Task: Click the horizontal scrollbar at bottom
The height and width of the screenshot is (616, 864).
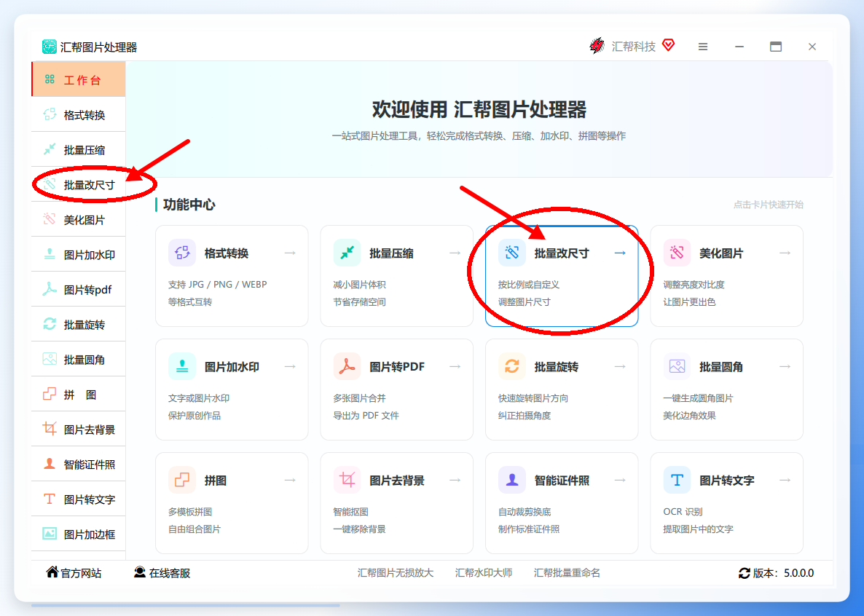Action: (185, 605)
